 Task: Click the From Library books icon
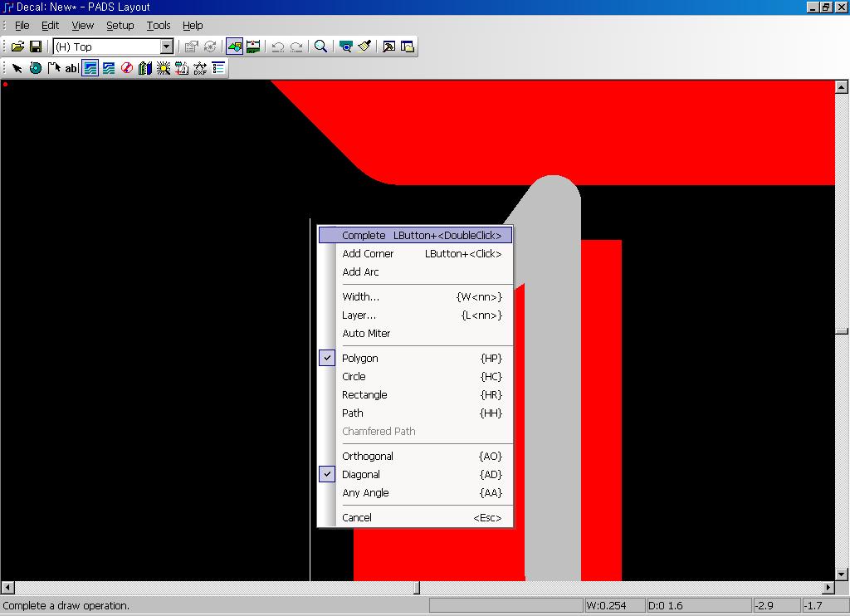tap(144, 68)
